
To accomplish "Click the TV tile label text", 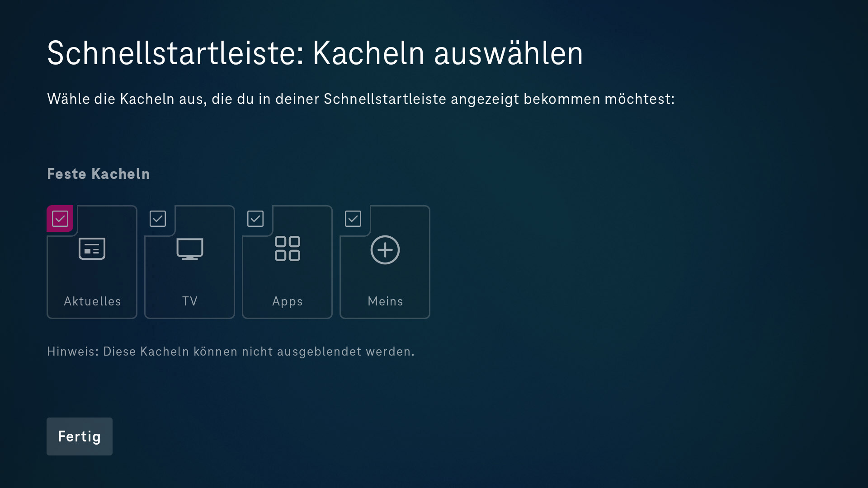I will pyautogui.click(x=189, y=301).
